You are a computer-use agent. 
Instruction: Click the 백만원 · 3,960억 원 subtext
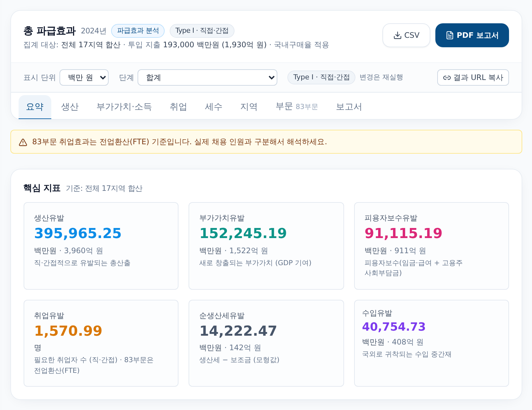pos(69,251)
